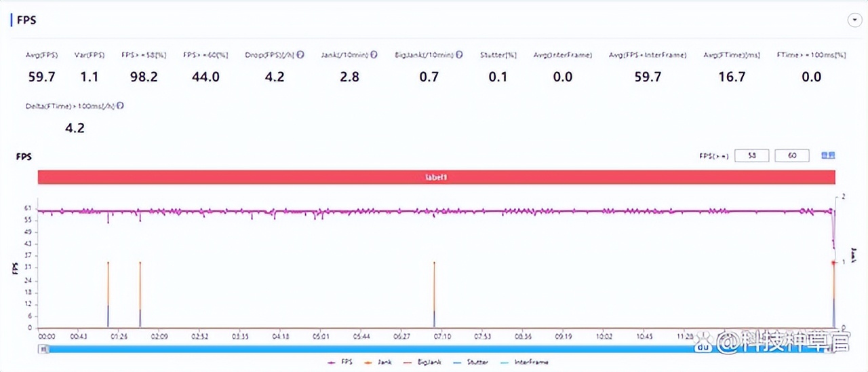The width and height of the screenshot is (868, 372).
Task: Select the red label1 bar above the chart
Action: [436, 176]
